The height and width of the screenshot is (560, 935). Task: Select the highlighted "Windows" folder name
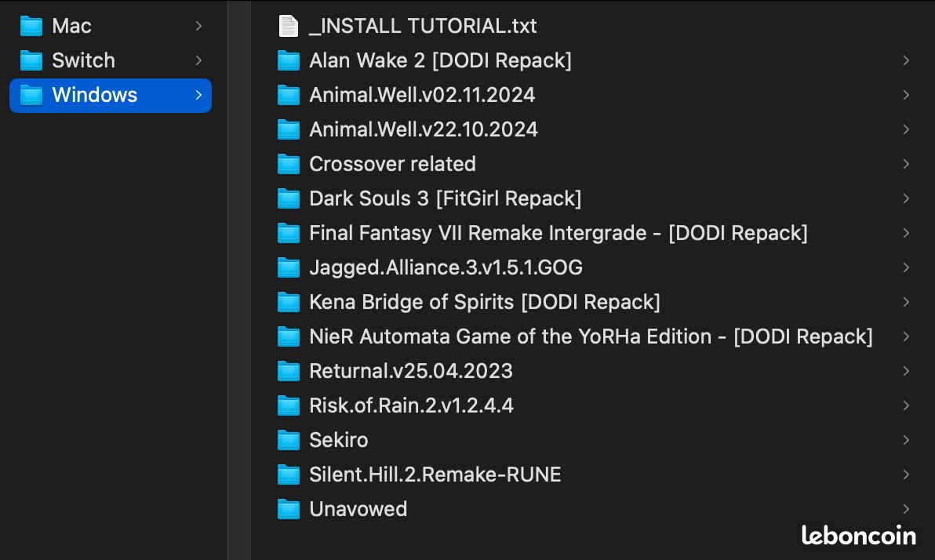pos(95,96)
